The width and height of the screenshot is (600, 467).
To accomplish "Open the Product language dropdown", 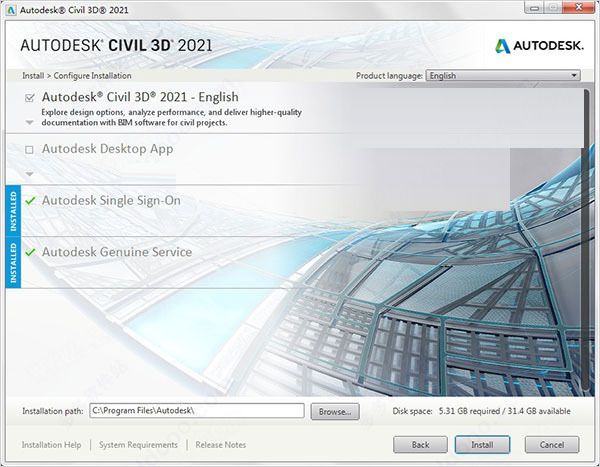I will (503, 75).
